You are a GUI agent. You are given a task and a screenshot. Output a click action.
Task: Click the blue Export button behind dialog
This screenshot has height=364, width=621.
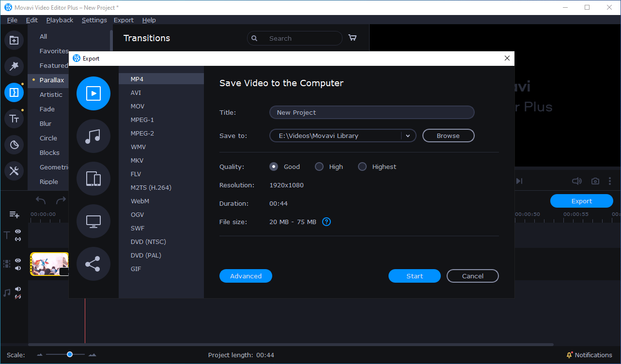[582, 201]
